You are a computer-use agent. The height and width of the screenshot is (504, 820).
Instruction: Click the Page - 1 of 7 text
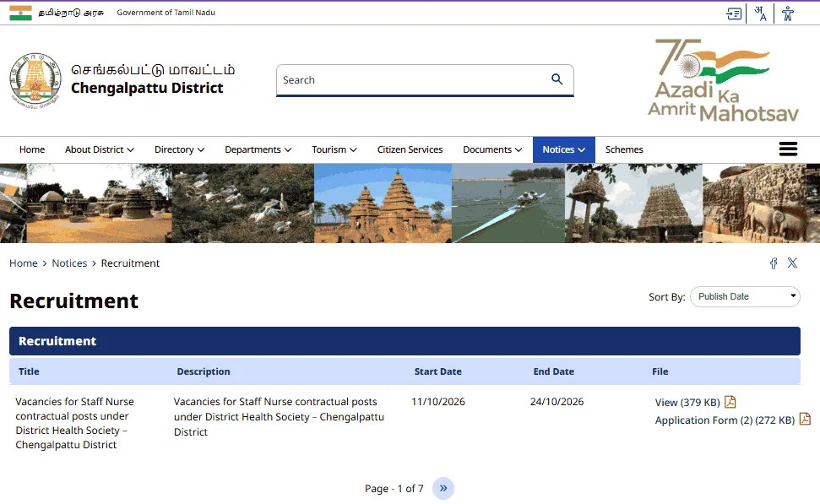(x=394, y=488)
